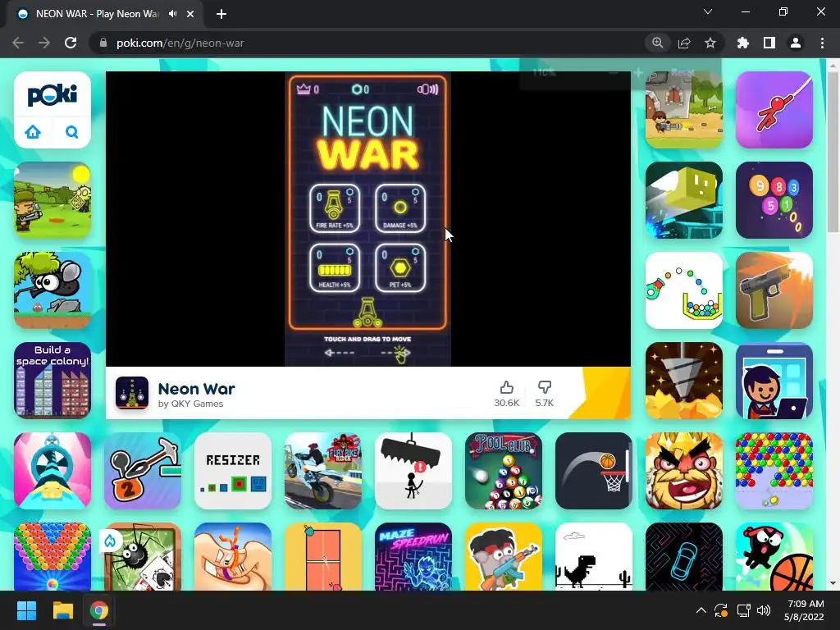Open the Fury Bike Rider game thumbnail

(323, 471)
